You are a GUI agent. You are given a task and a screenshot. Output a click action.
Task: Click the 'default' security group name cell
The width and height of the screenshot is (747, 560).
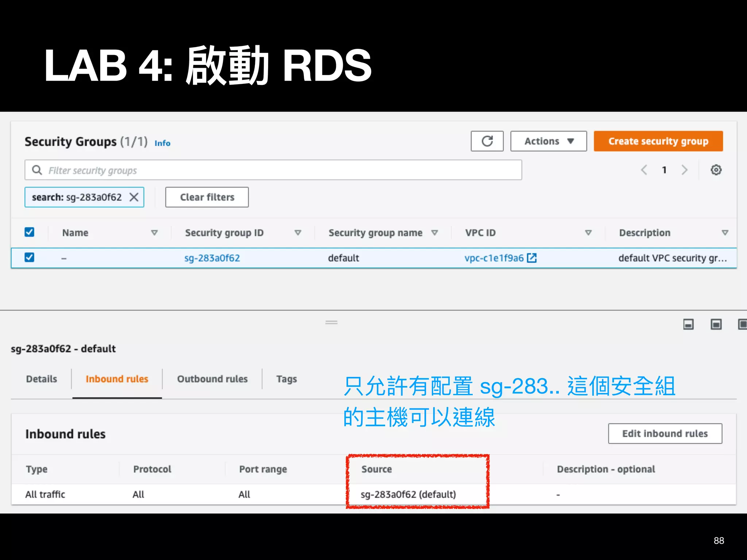[343, 258]
